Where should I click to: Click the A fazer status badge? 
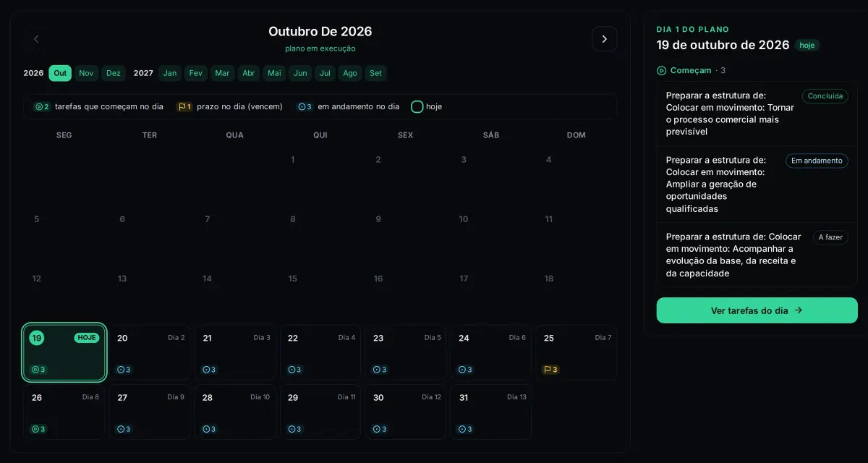click(830, 237)
